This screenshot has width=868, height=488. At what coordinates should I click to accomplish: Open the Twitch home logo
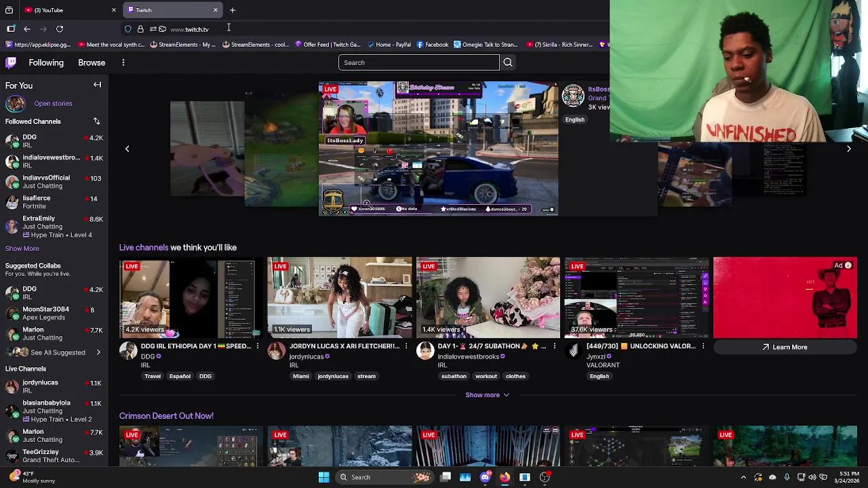(x=11, y=62)
